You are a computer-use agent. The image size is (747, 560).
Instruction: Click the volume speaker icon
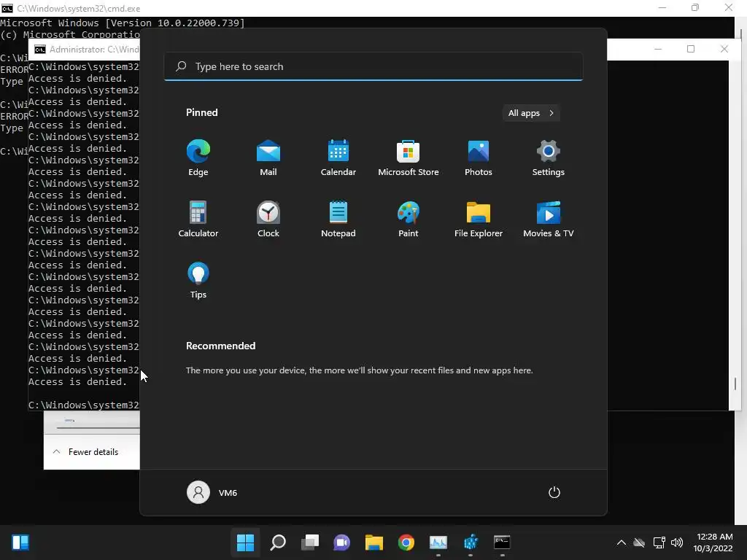(x=677, y=542)
